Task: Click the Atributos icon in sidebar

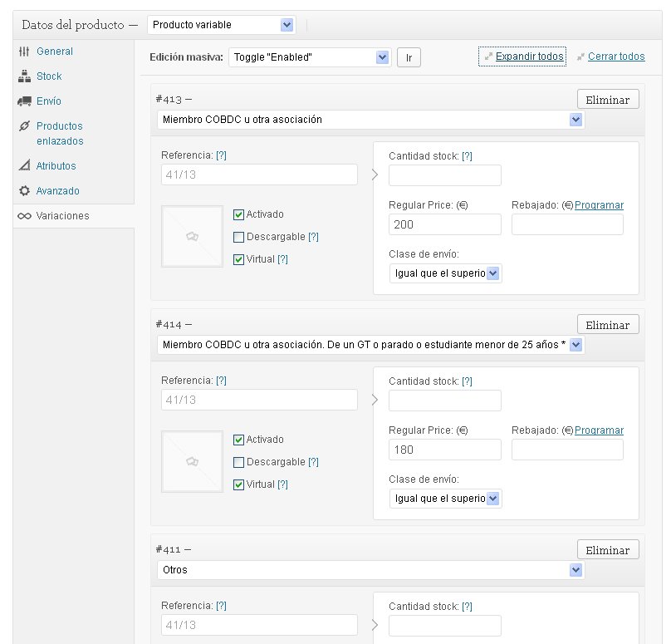Action: pos(24,165)
